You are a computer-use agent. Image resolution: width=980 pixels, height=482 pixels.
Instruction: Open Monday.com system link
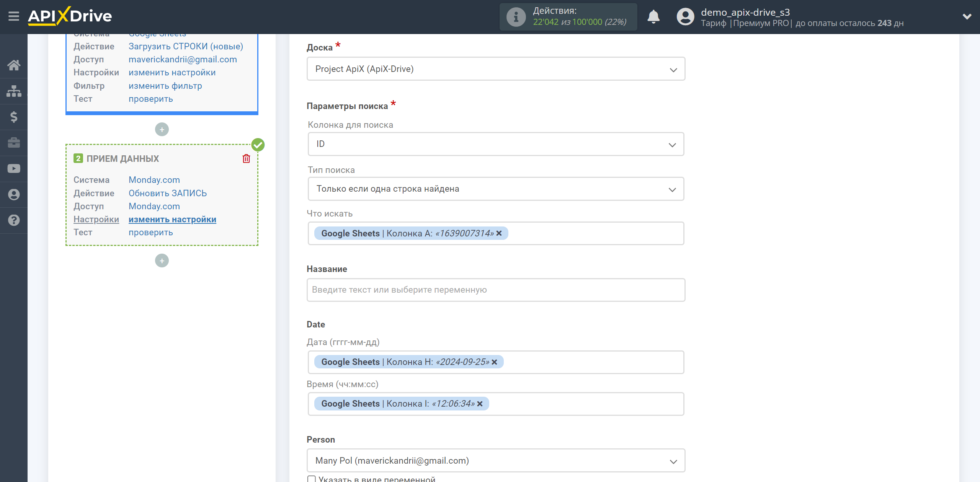point(154,180)
